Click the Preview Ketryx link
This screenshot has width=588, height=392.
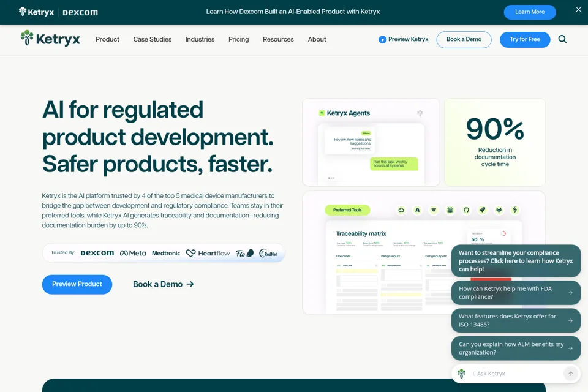coord(404,39)
